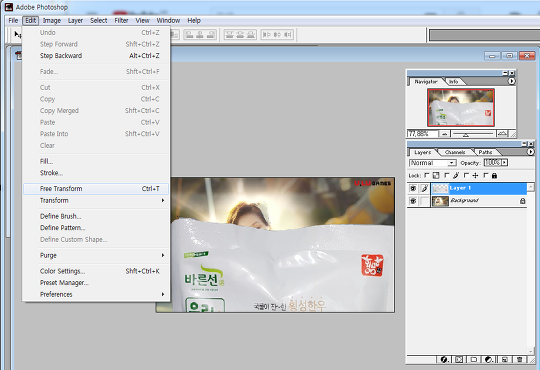Screen dimensions: 540x370
Task: Click the Distribute bottom edges icon
Action: pos(251,34)
